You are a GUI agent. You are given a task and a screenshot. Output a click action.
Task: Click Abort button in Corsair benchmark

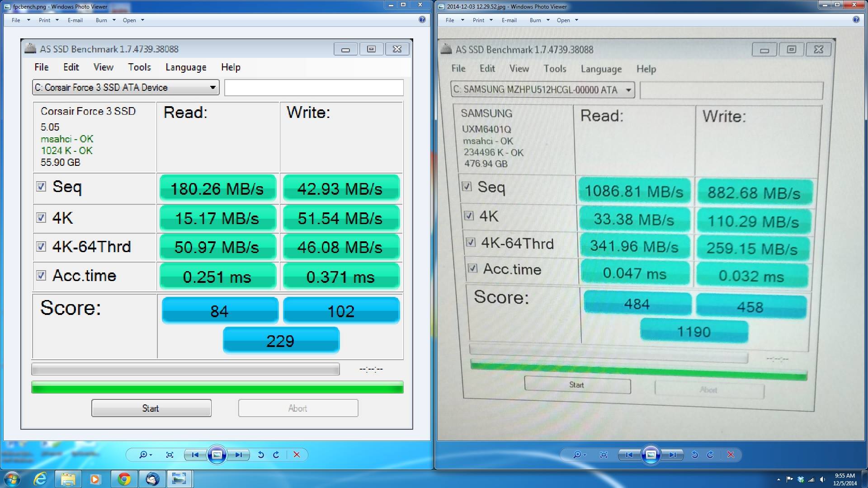point(298,408)
